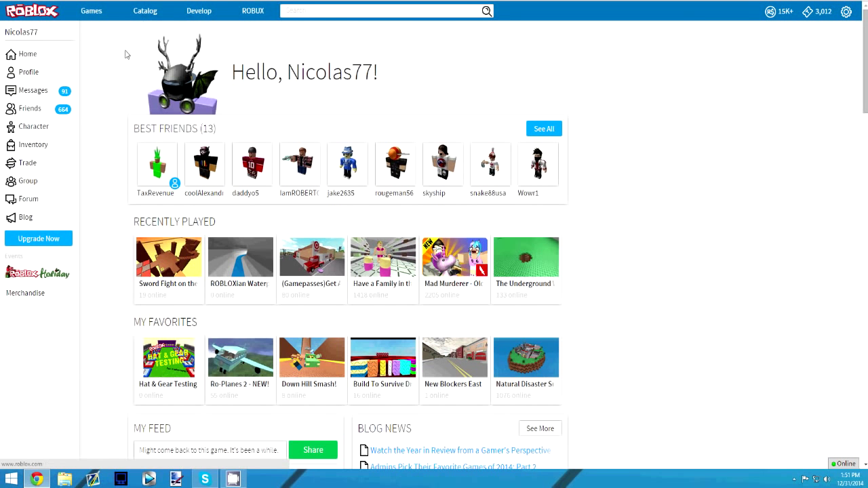
Task: Click the top search input field
Action: [380, 11]
